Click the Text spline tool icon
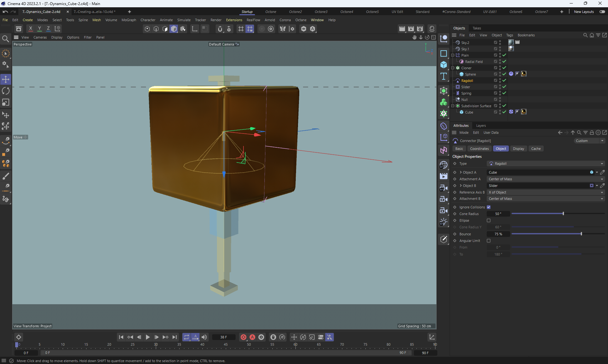Screen dimensions: 608x364 tap(444, 76)
